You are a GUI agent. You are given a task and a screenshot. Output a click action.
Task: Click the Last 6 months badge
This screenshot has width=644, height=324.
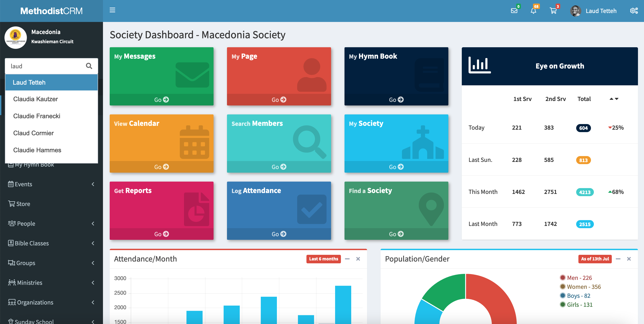tap(323, 259)
